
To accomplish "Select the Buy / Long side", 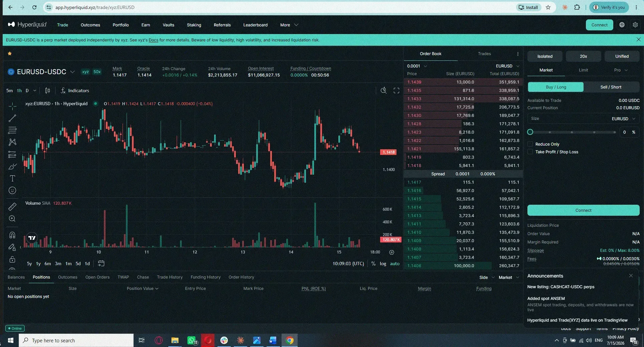I will click(556, 87).
